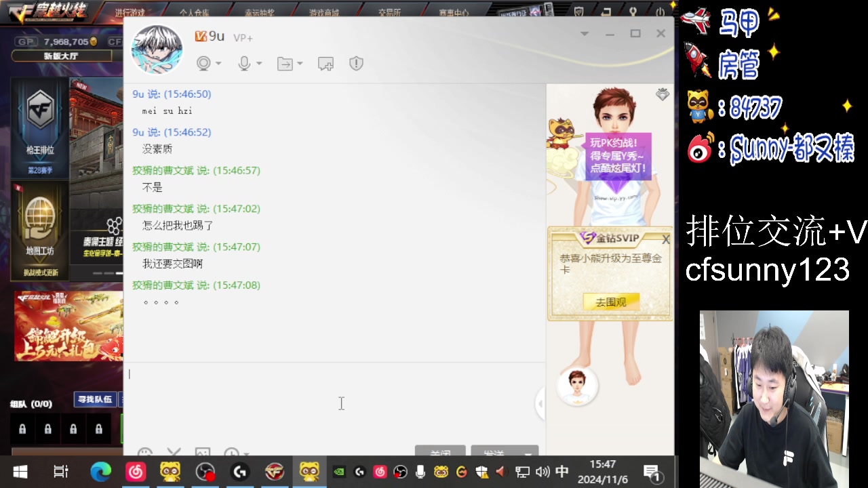Open the 枪王排位 mode card
The width and height of the screenshot is (868, 488).
[41, 127]
